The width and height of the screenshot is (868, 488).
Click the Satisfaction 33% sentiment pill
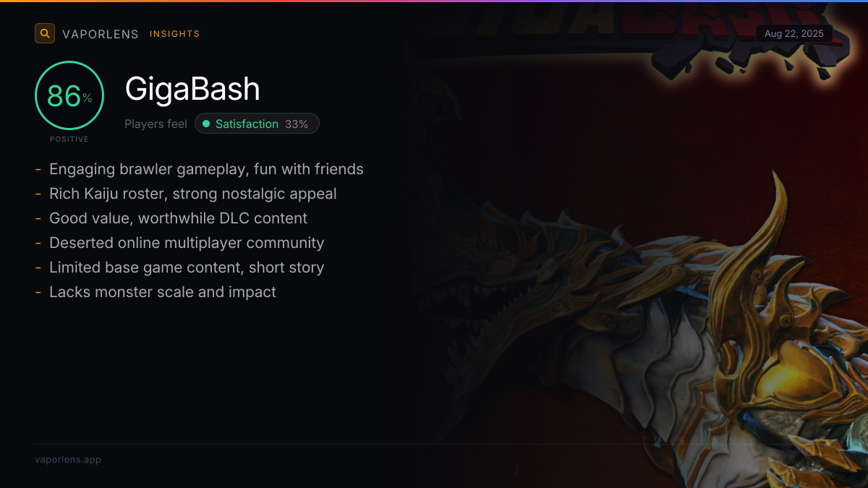[x=257, y=124]
